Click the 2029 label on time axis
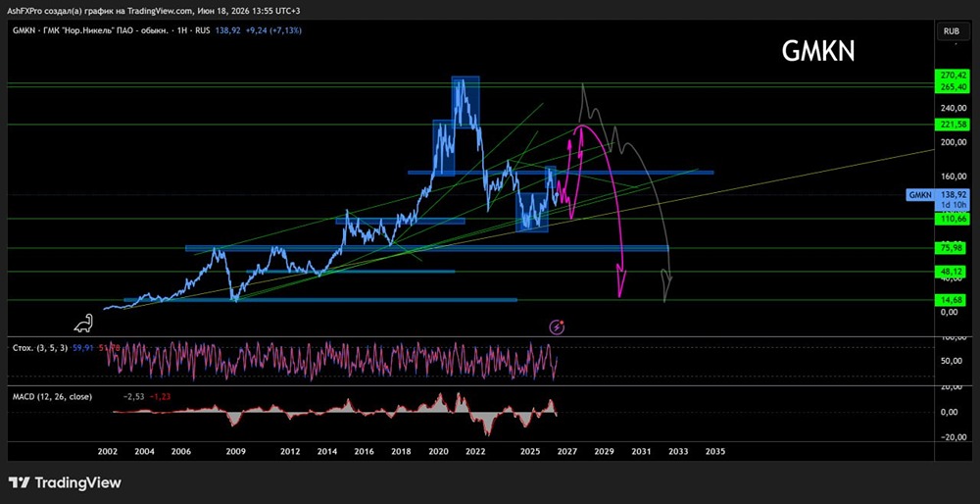 click(604, 451)
